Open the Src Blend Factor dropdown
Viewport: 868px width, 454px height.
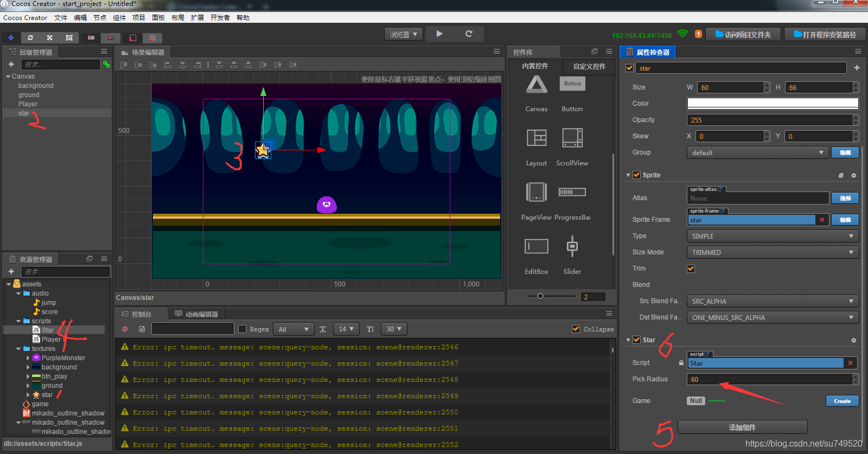(773, 302)
